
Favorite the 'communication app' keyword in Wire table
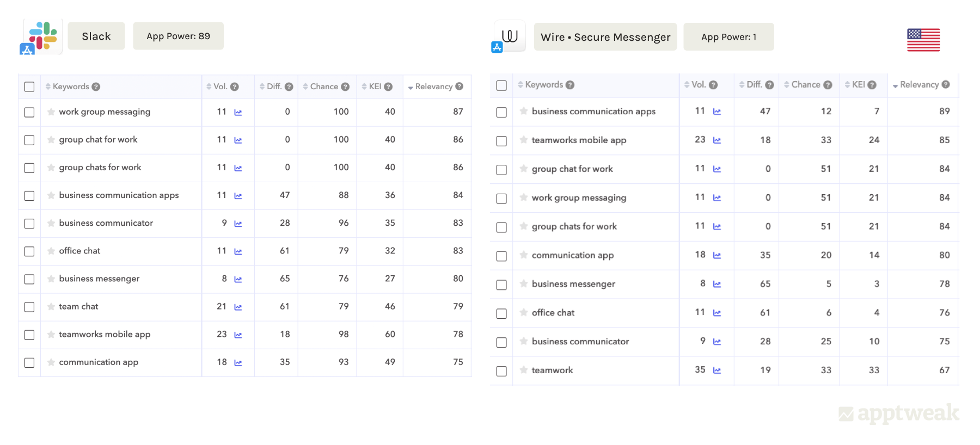[524, 255]
